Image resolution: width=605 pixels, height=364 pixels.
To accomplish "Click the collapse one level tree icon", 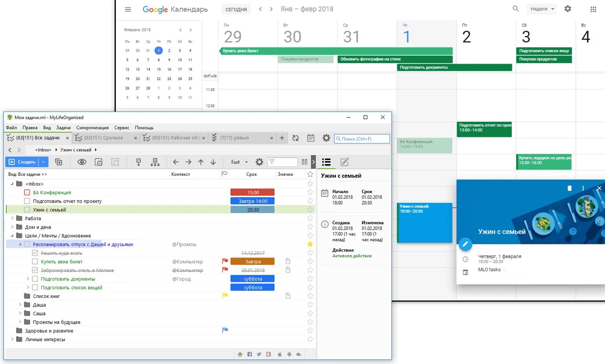I will 138,162.
